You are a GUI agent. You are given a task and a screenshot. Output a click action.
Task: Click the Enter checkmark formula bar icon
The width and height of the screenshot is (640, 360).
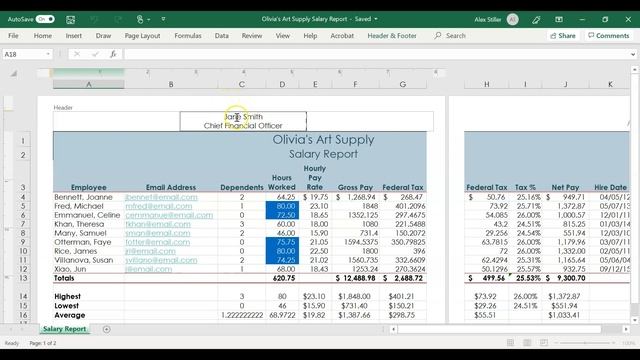coord(95,54)
